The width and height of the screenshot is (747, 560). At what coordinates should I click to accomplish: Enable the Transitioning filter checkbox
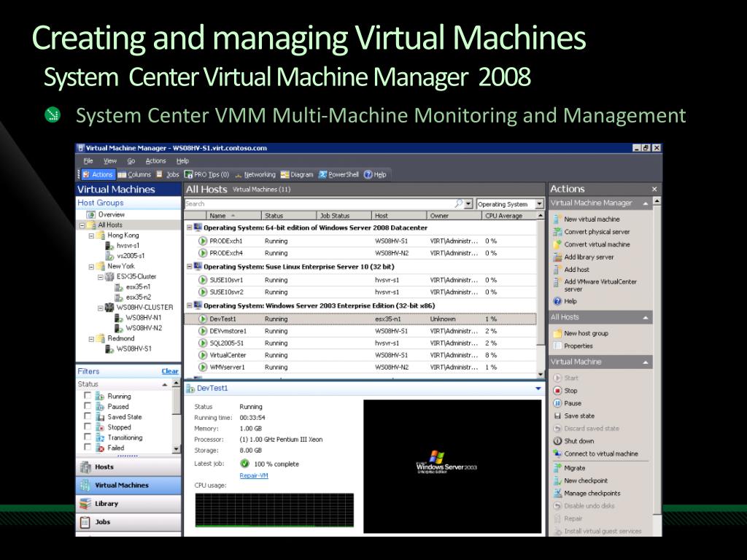tap(88, 437)
